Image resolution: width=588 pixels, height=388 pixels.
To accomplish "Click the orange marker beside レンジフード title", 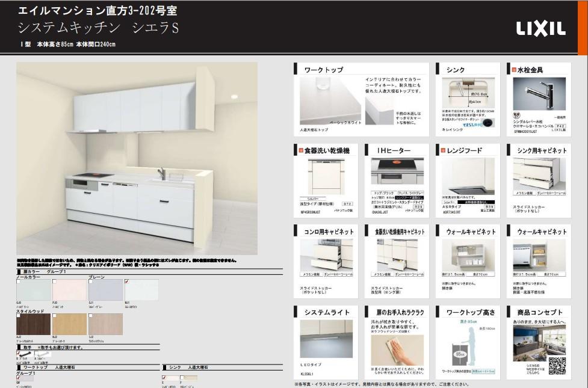I will (x=442, y=150).
